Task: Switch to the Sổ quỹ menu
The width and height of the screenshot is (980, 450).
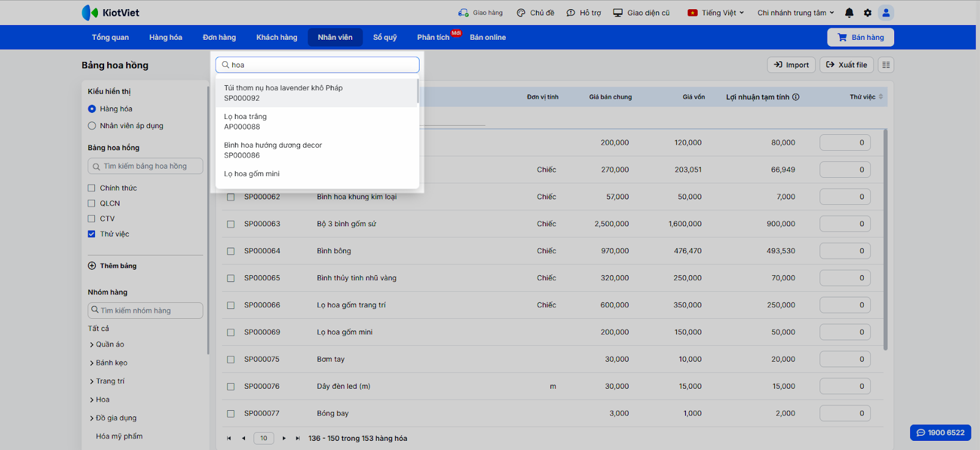Action: [385, 37]
